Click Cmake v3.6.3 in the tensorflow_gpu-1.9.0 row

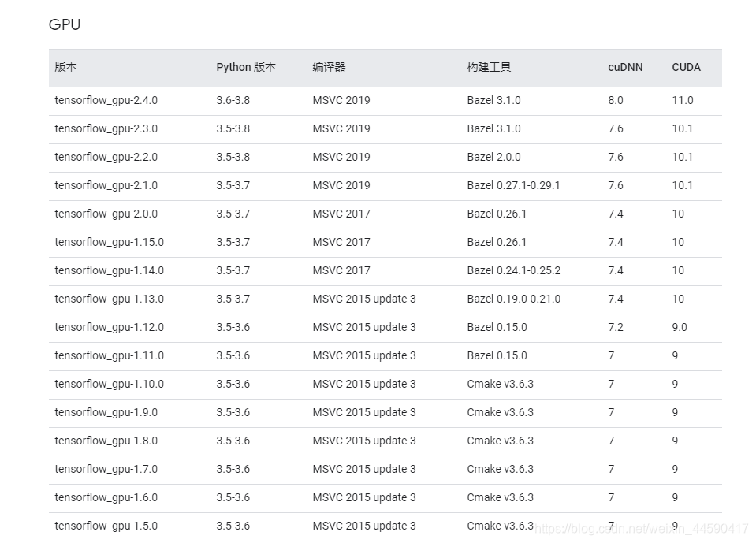tap(500, 414)
